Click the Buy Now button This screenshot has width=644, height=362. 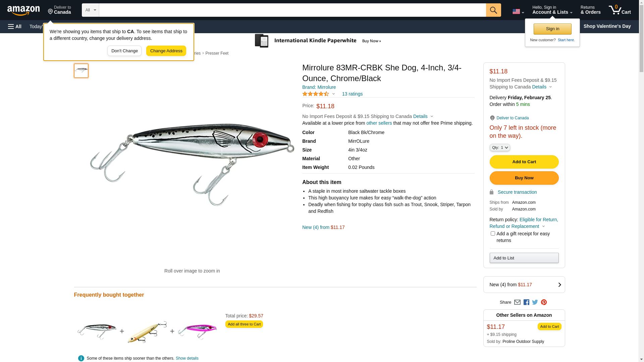coord(524,178)
